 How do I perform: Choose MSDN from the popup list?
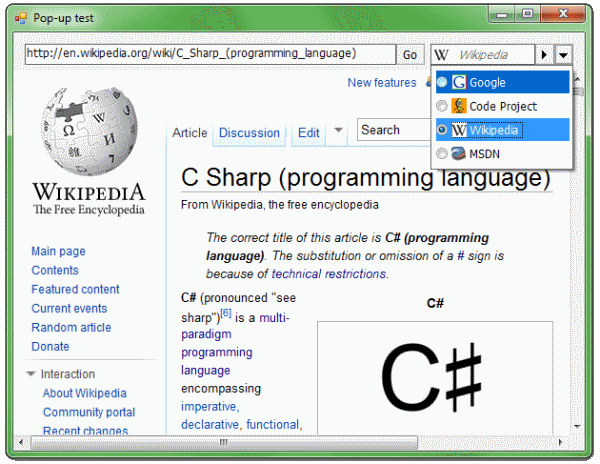pyautogui.click(x=502, y=154)
